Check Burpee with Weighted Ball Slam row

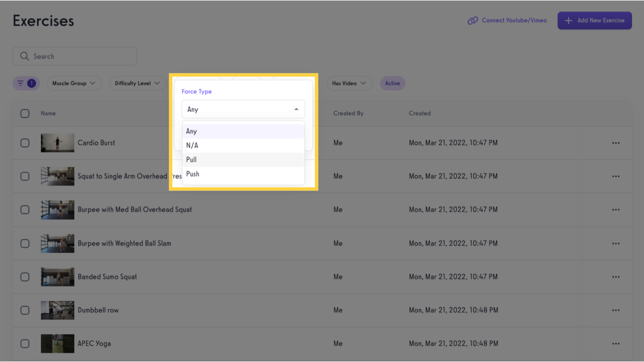(25, 244)
